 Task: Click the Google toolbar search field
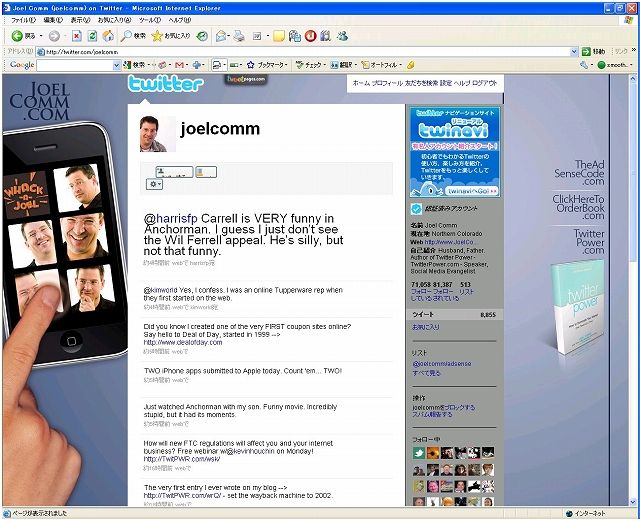tap(75, 65)
